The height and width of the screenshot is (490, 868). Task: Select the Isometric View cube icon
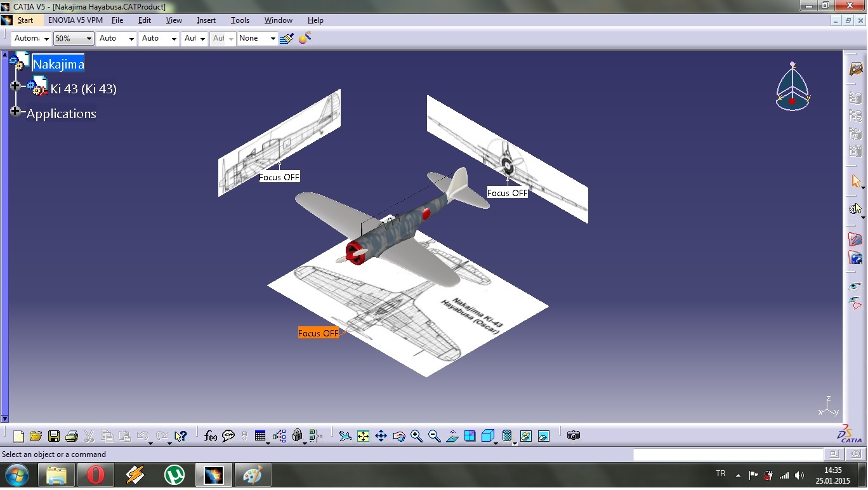tap(487, 436)
